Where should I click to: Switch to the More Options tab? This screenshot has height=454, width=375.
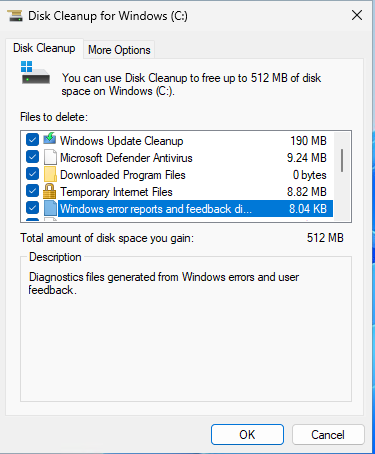(x=119, y=50)
